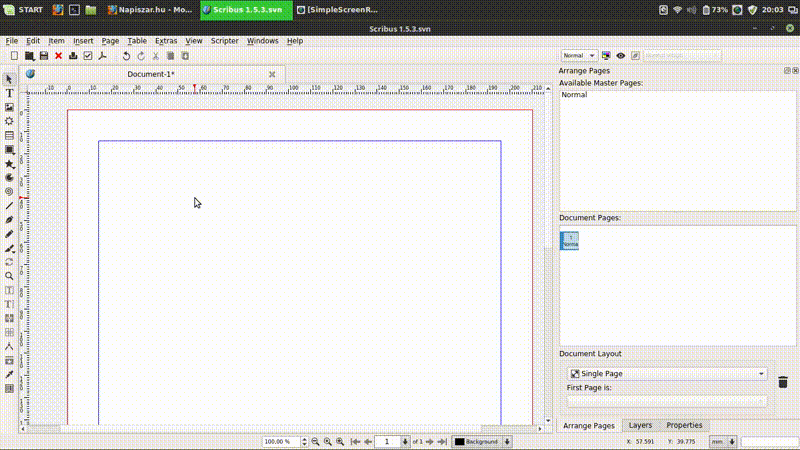The image size is (800, 450).
Task: Switch to the Layers tab
Action: tap(640, 426)
